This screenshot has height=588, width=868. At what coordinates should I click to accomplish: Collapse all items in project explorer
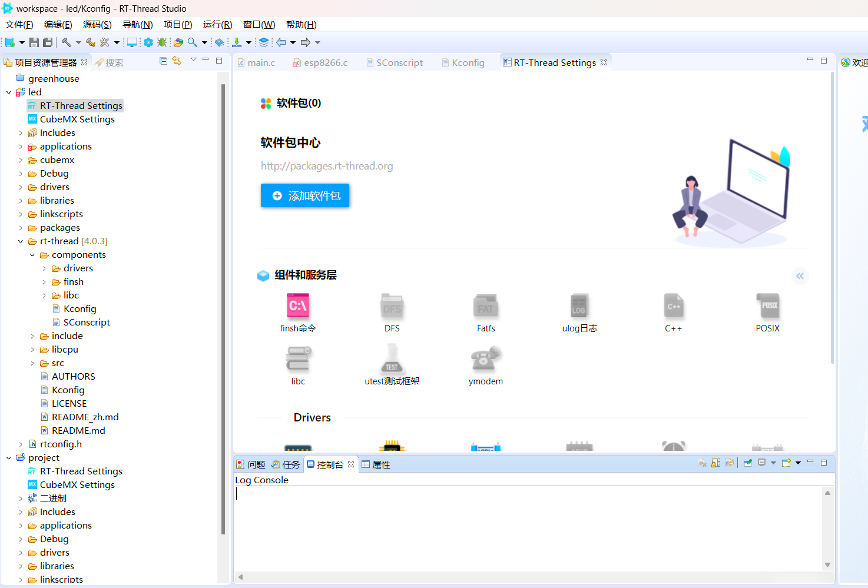[x=164, y=61]
